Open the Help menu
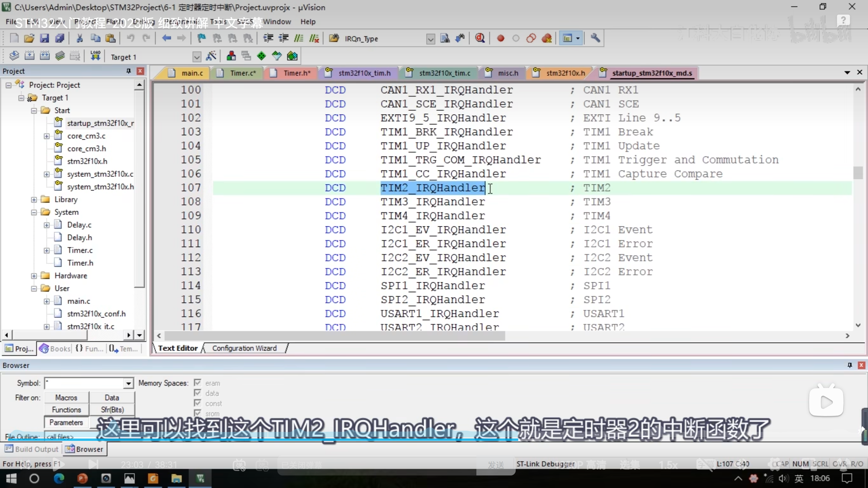Image resolution: width=868 pixels, height=488 pixels. [308, 22]
